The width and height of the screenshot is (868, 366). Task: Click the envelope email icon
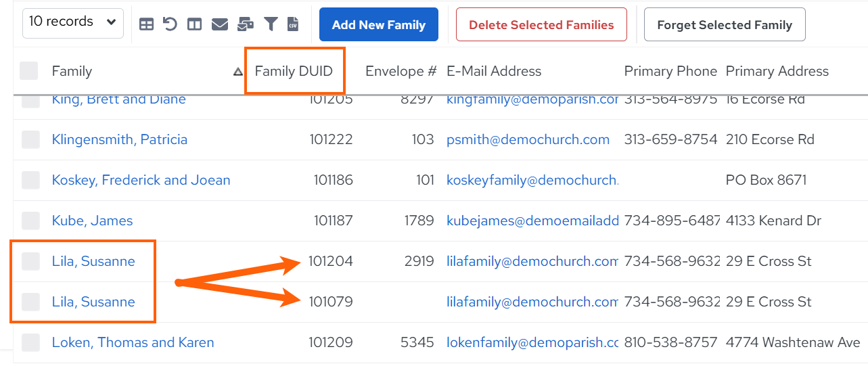point(219,24)
